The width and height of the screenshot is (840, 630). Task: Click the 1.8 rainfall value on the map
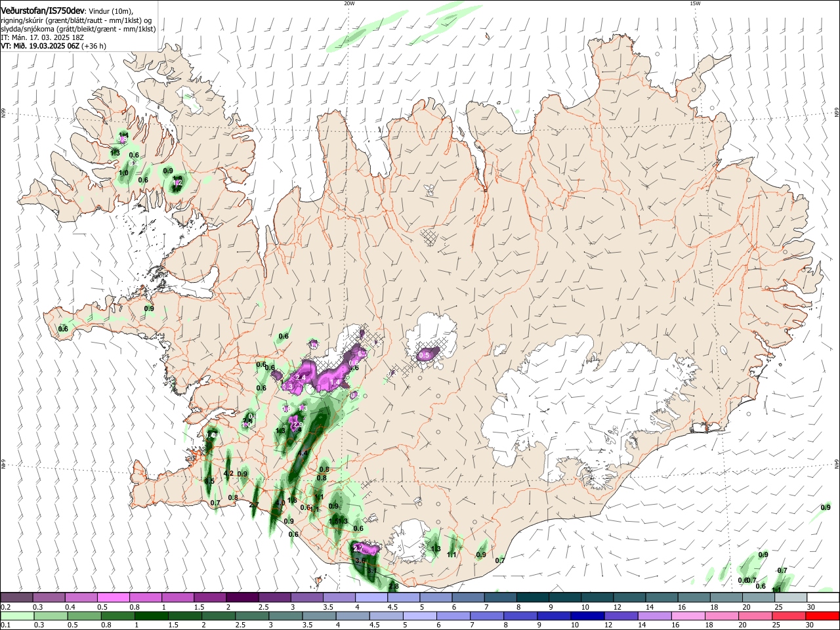[x=293, y=500]
